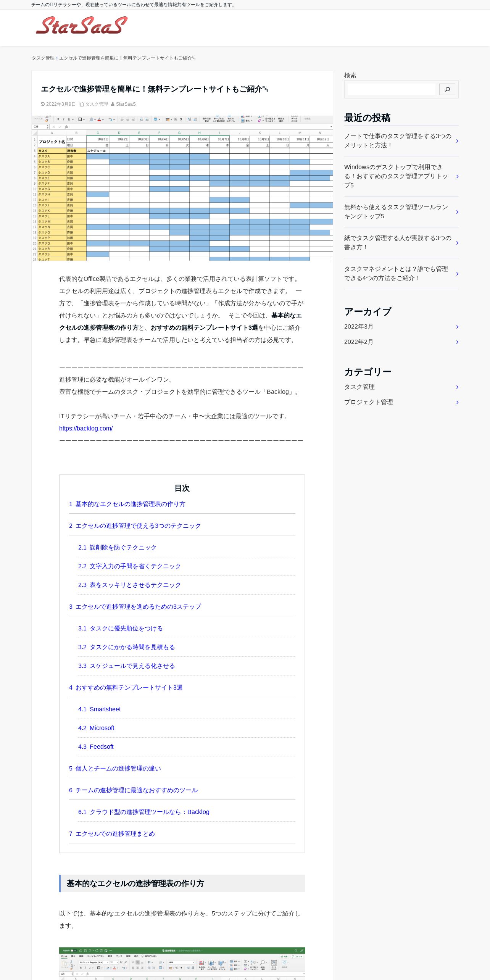Jump to 5 個人とチームの進捗管理の違い
Screen dimensions: 490x980
tap(115, 769)
